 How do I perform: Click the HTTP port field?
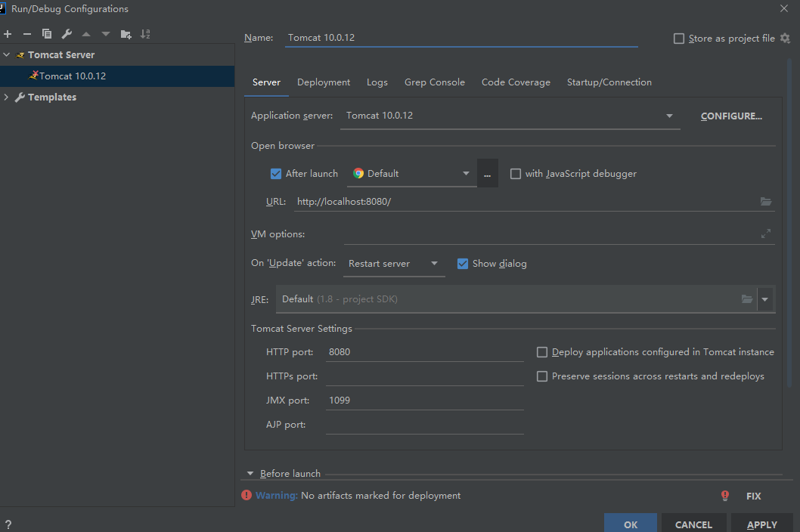coord(424,352)
